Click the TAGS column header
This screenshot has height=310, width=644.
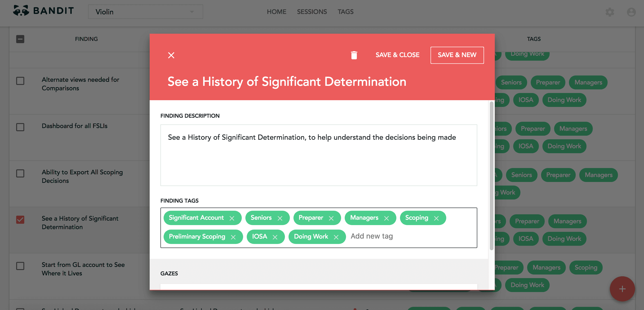tap(534, 39)
